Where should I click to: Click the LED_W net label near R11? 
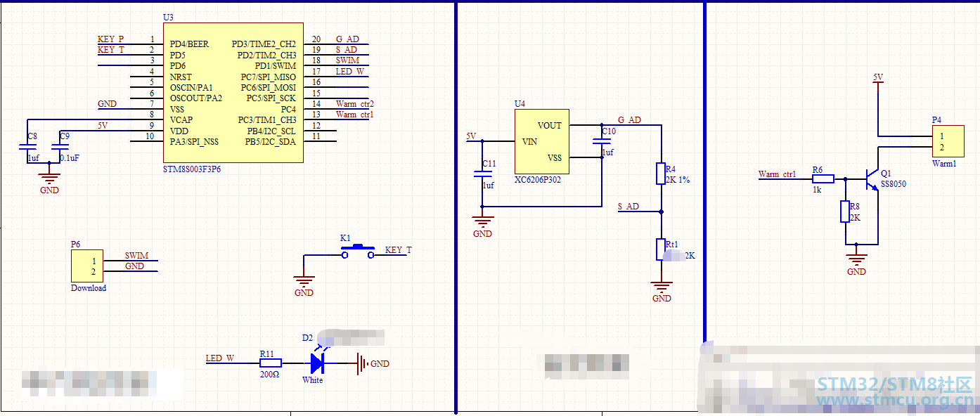(219, 358)
